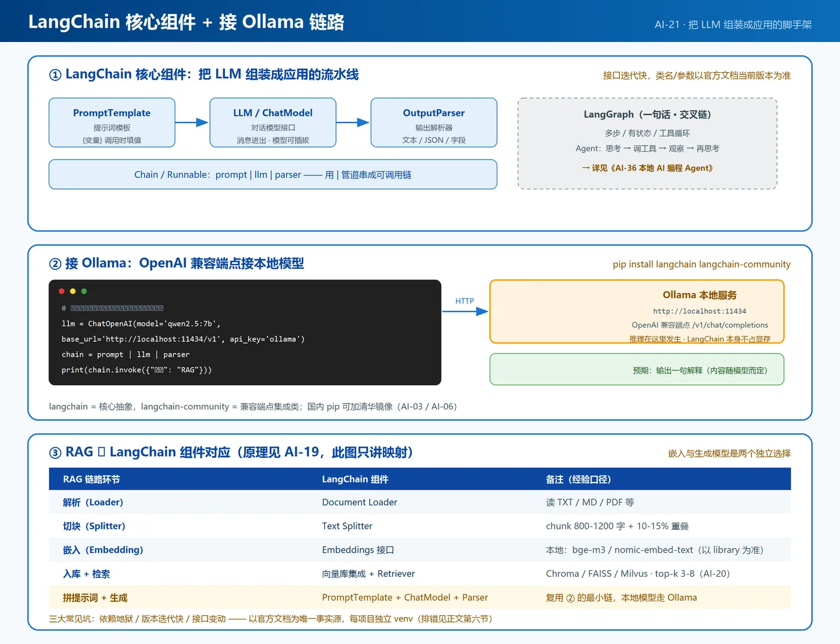The height and width of the screenshot is (644, 840).
Task: Click the red dot in code window
Action: pos(61,291)
